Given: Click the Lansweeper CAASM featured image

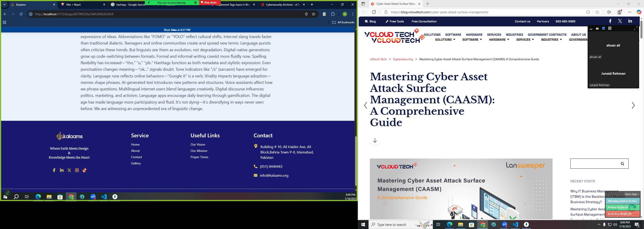Looking at the screenshot, I should point(461,189).
